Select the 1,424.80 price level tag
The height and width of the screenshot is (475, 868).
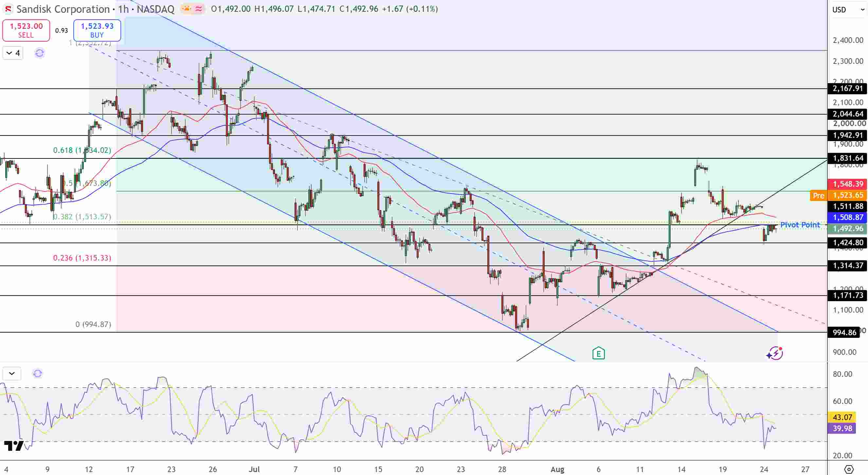click(847, 243)
